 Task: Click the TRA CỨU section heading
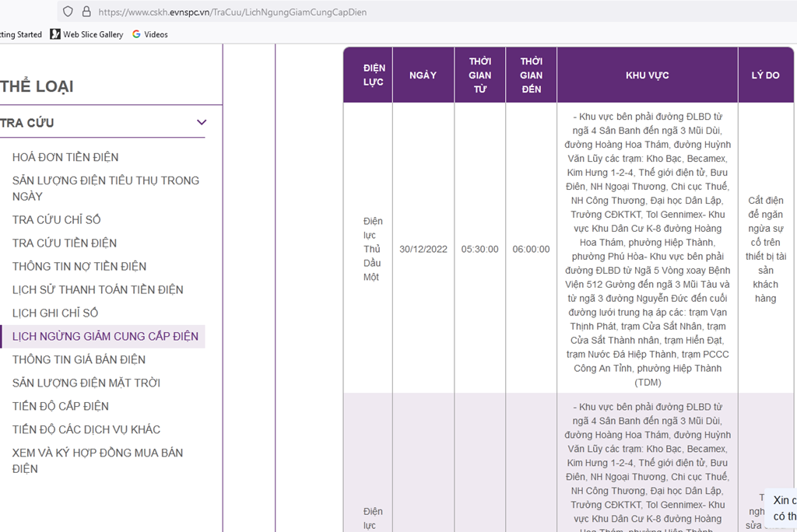coord(27,123)
